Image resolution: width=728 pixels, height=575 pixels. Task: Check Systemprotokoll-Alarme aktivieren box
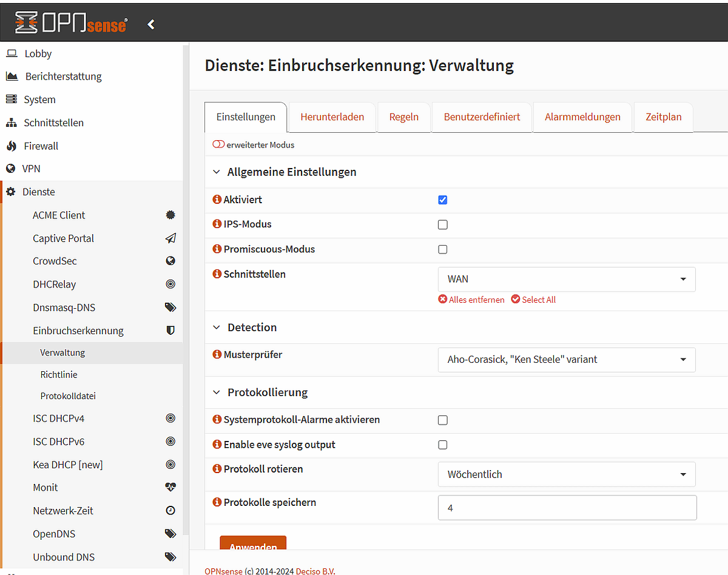click(x=443, y=420)
